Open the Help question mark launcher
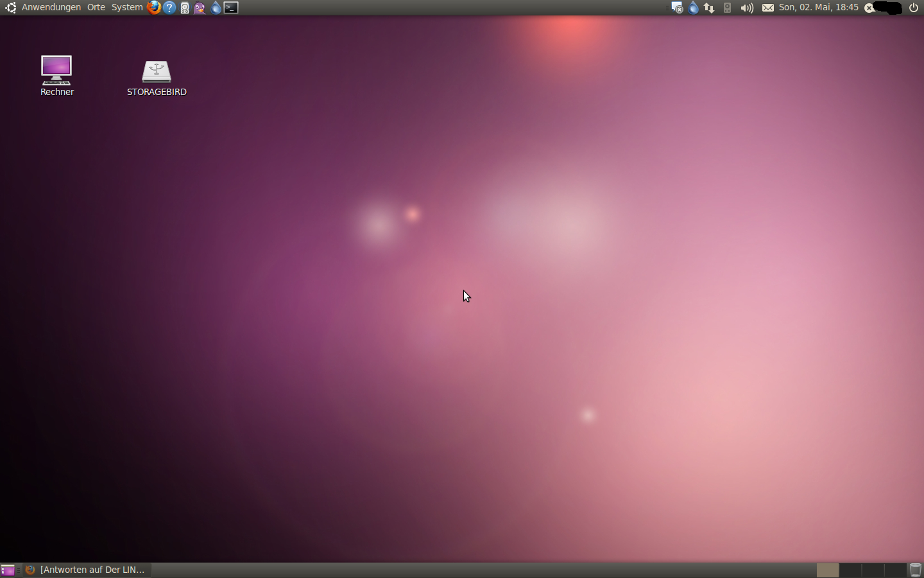 pyautogui.click(x=169, y=8)
